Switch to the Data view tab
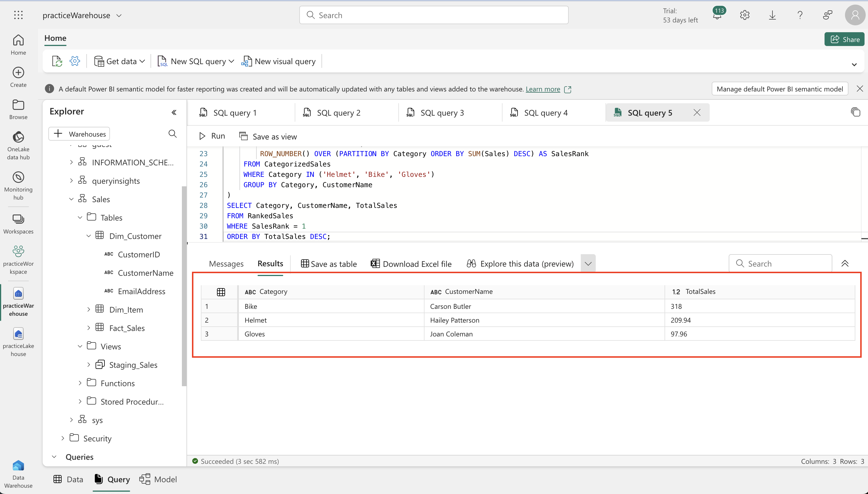The width and height of the screenshot is (868, 494). coord(68,479)
